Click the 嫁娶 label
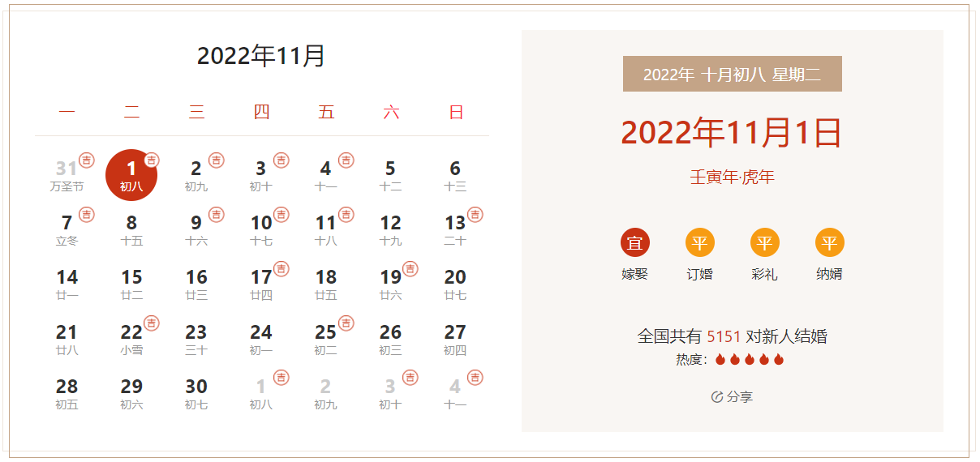This screenshot has height=462, width=980. tap(635, 274)
